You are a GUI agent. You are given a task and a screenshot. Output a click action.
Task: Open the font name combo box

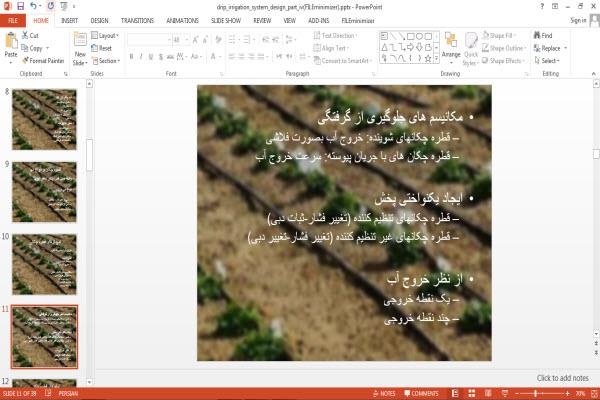[149, 40]
